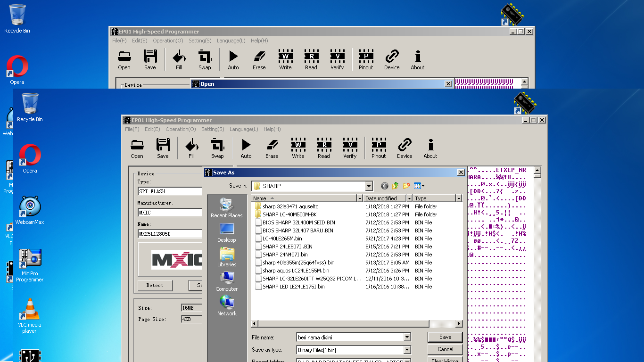Open Recent Places in Save As sidebar

227,208
